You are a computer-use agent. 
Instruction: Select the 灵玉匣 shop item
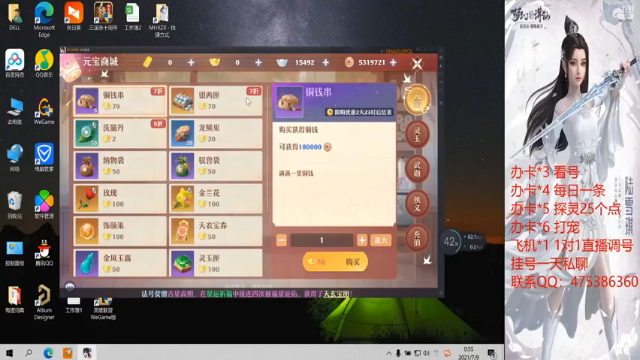coord(216,263)
